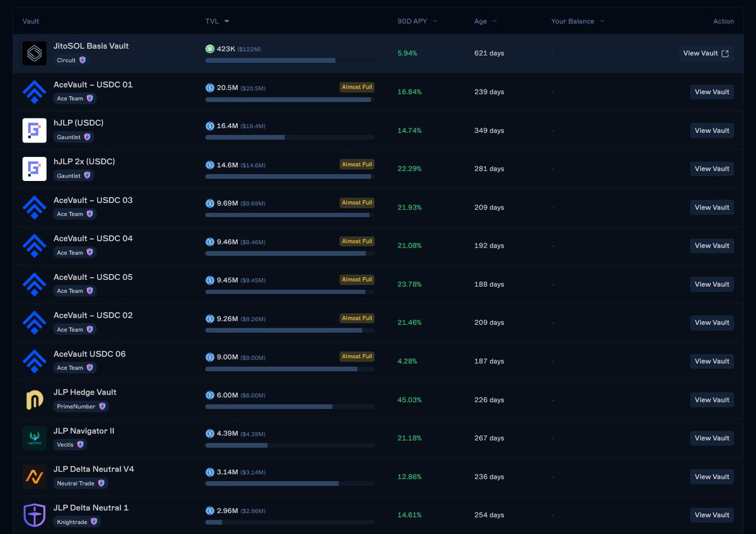756x534 pixels.
Task: Click the Almost Full badge on AceVault – USDC 01
Action: [x=357, y=87]
